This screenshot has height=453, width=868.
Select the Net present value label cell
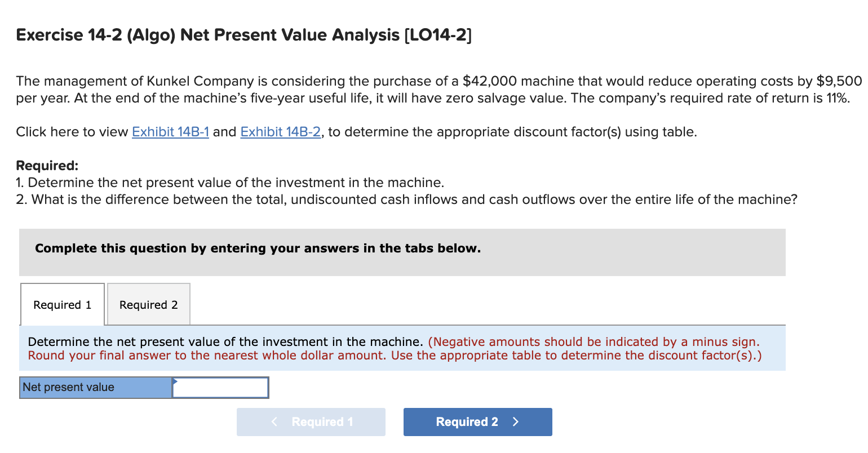click(x=95, y=387)
